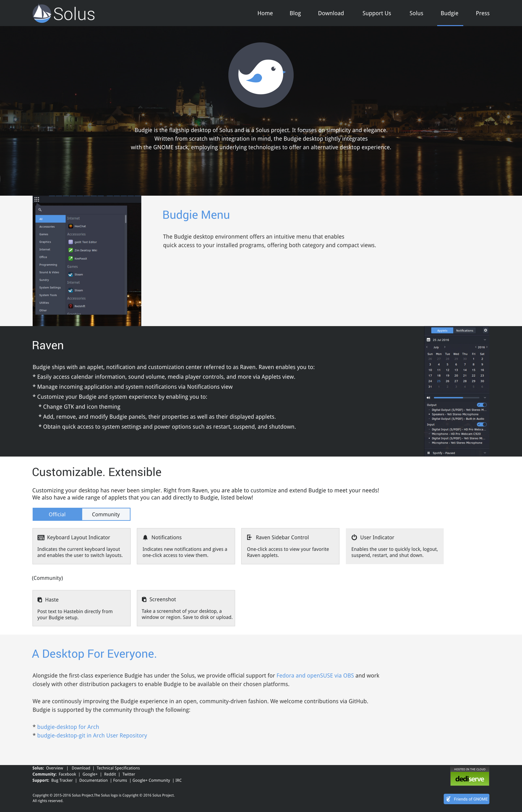Open the Bug Tracker footer link
The image size is (522, 812).
[62, 780]
